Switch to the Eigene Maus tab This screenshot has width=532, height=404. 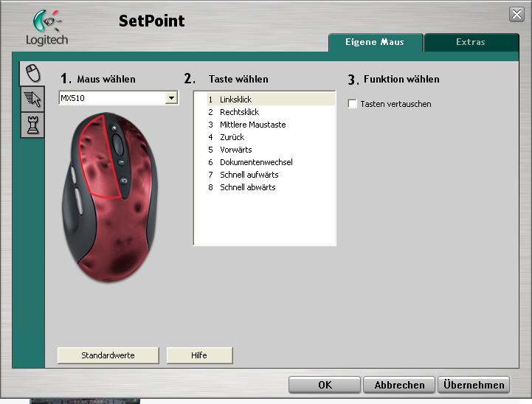tap(376, 42)
